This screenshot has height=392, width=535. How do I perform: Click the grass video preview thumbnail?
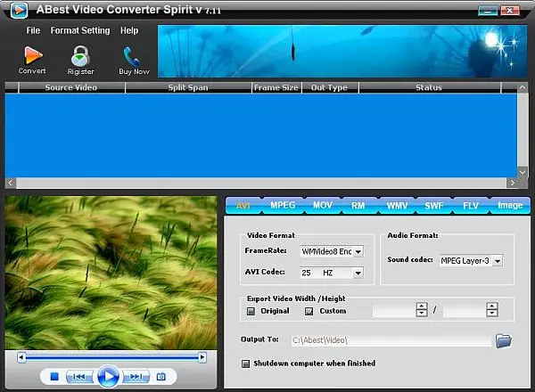tap(111, 273)
